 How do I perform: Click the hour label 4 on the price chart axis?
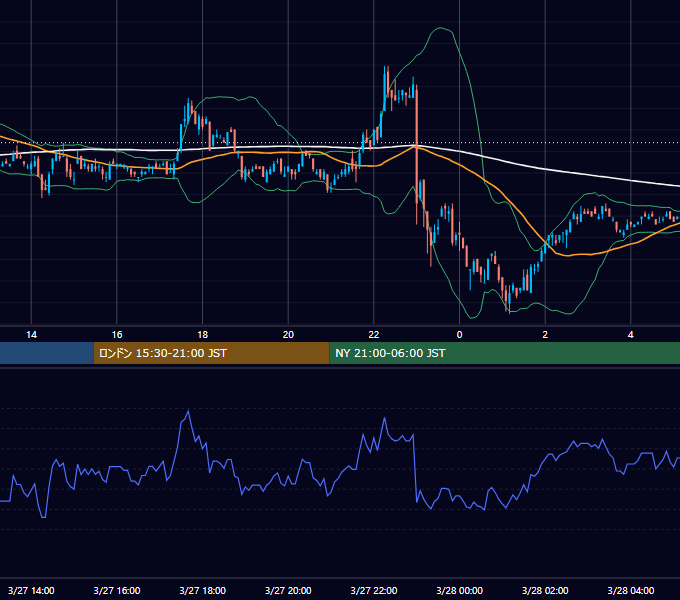point(631,335)
